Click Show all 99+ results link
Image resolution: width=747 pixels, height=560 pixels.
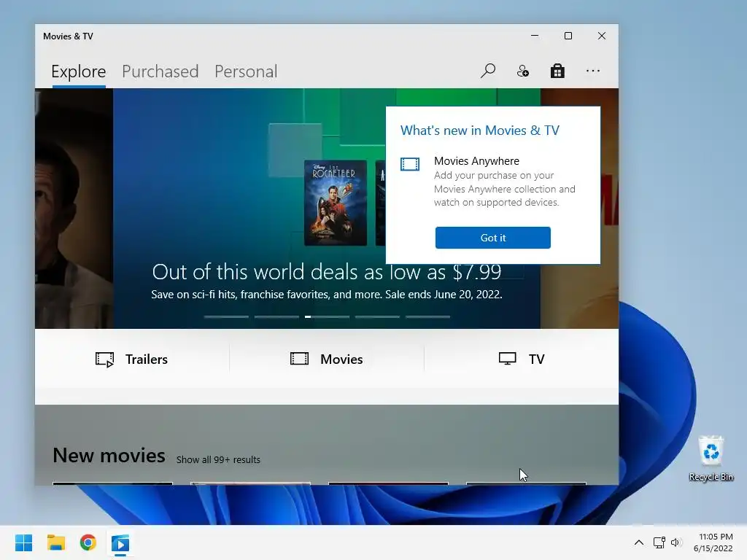pos(218,459)
